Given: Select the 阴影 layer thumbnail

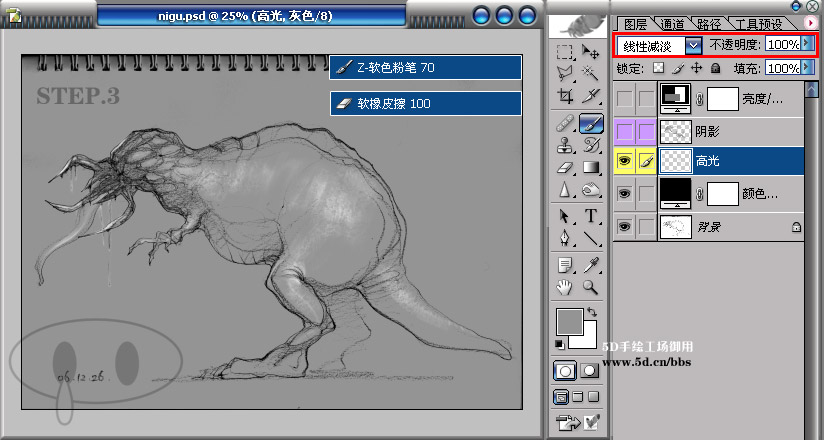Looking at the screenshot, I should tap(675, 131).
